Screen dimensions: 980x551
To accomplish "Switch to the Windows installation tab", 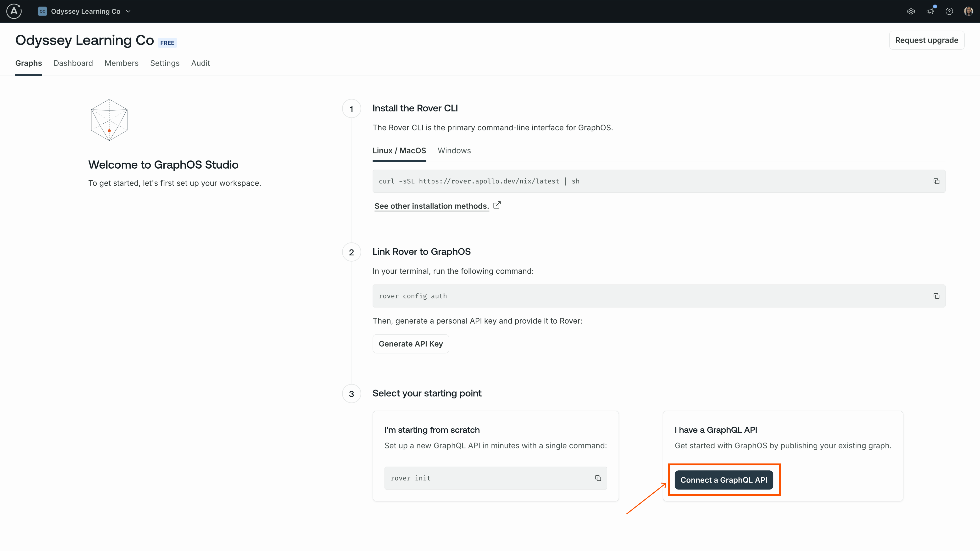I will pos(454,151).
